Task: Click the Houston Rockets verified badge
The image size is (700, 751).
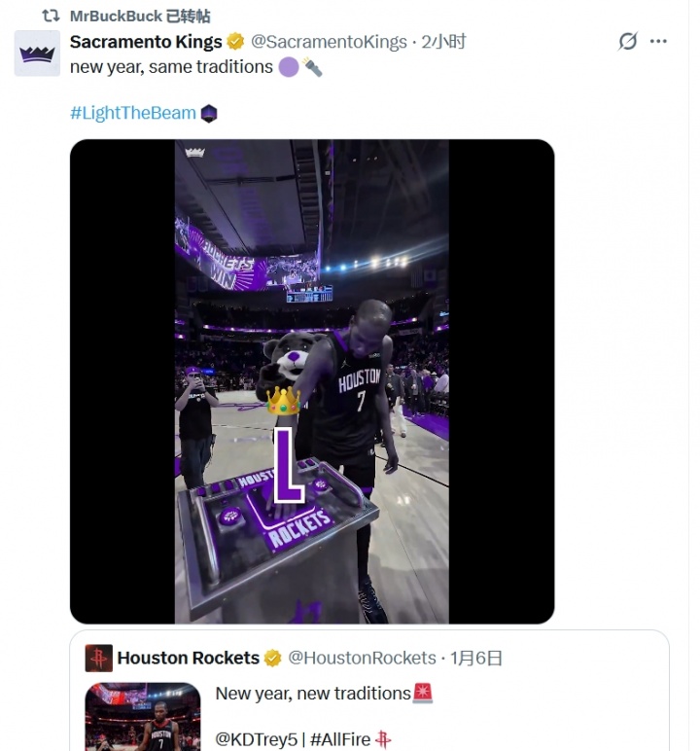Action: click(x=273, y=659)
